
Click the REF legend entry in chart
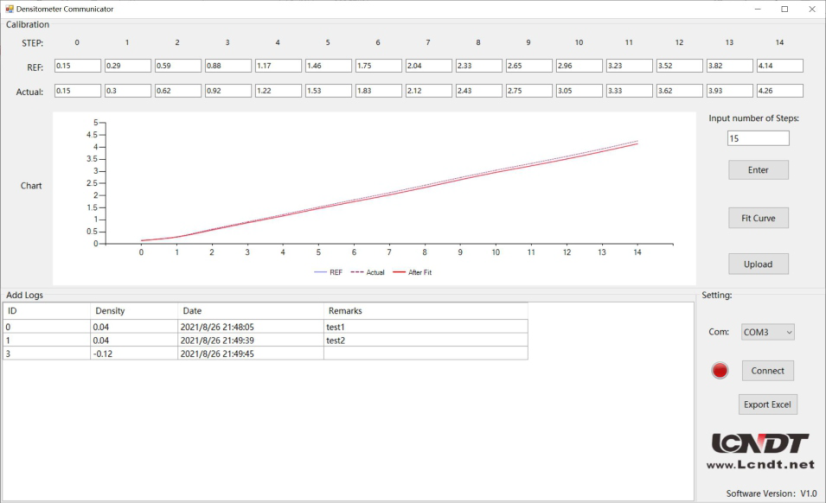[328, 272]
